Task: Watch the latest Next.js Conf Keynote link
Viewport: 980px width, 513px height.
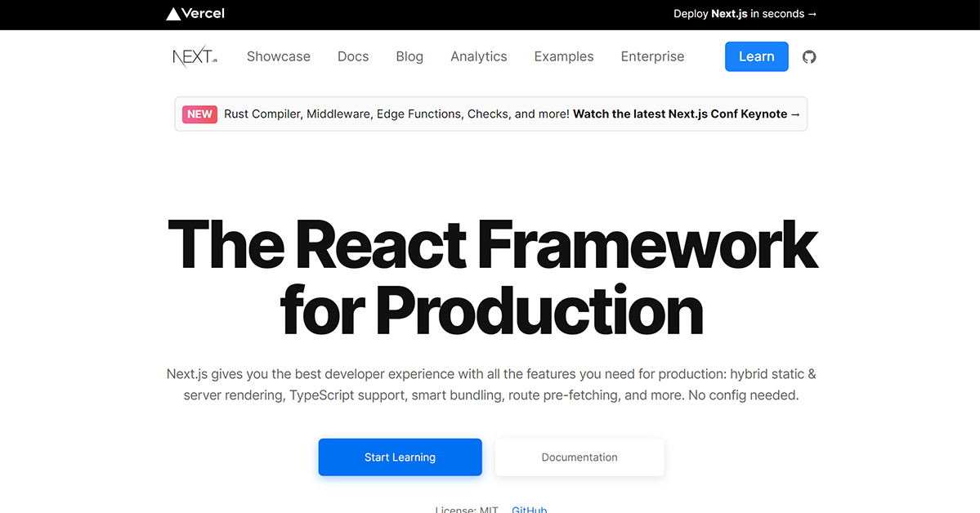Action: point(687,114)
